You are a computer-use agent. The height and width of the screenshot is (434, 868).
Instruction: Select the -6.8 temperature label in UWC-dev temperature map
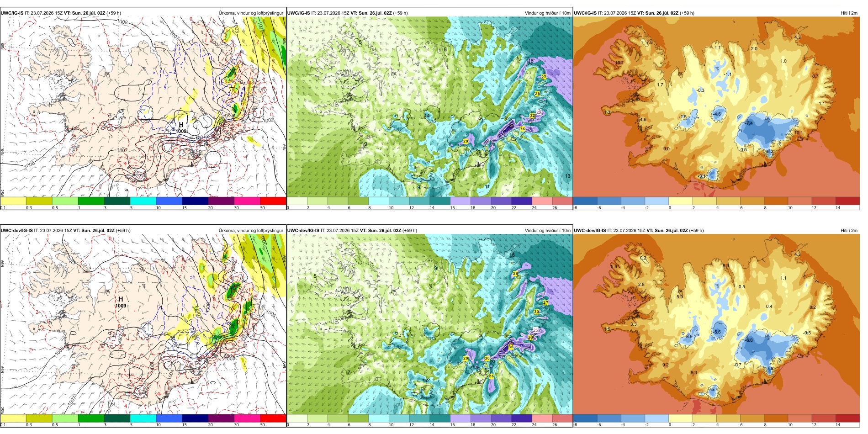pyautogui.click(x=749, y=340)
